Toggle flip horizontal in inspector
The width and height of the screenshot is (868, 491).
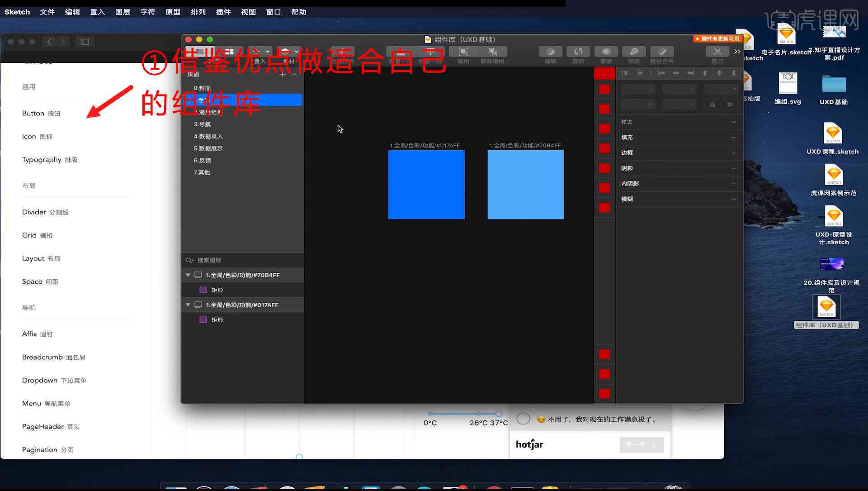point(712,105)
